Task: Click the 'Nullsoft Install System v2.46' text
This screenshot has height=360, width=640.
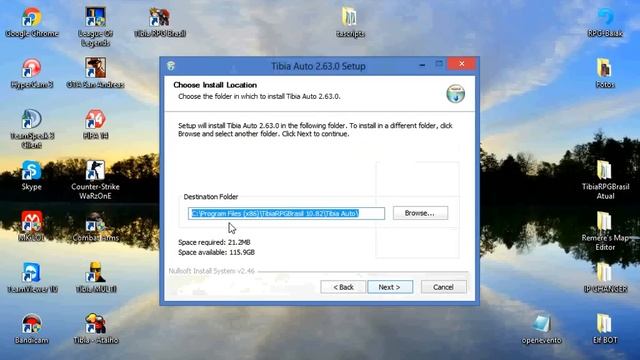Action: 211,271
